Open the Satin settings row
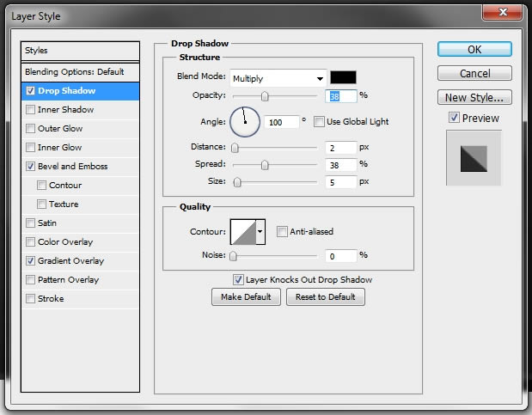 pyautogui.click(x=80, y=223)
